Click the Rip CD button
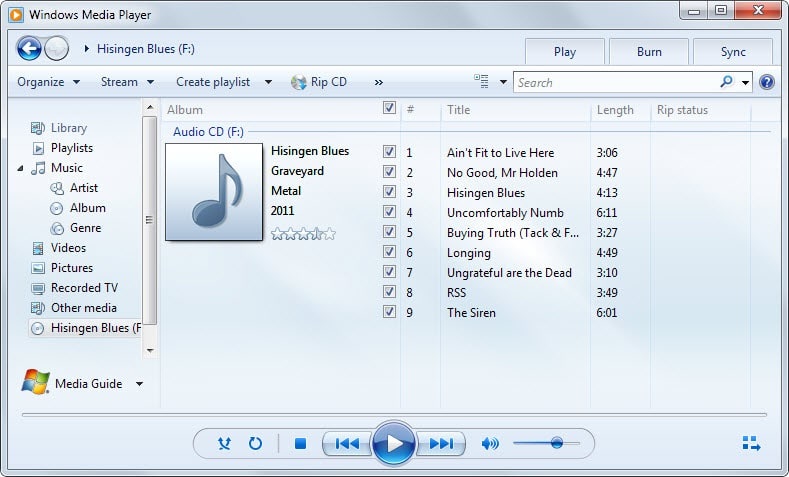This screenshot has height=477, width=789. click(x=319, y=82)
